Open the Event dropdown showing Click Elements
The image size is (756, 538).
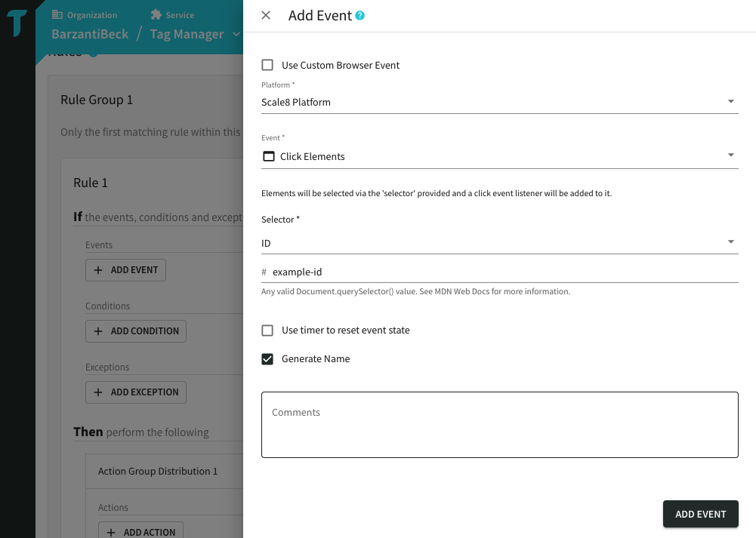point(498,156)
